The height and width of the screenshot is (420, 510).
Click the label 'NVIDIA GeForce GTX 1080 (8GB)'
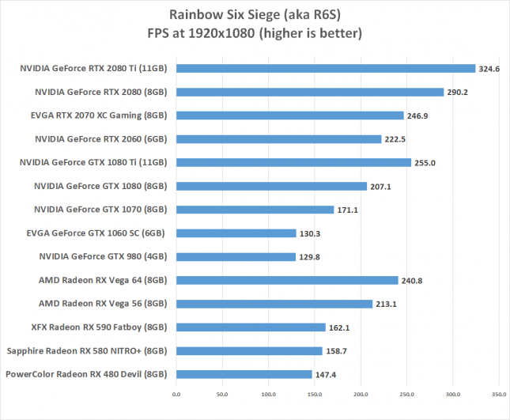[x=101, y=187]
